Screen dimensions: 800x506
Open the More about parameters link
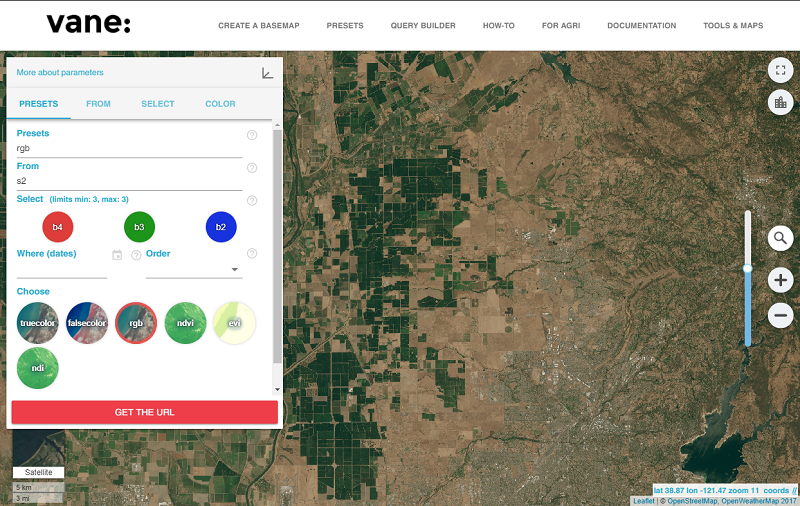tap(60, 73)
